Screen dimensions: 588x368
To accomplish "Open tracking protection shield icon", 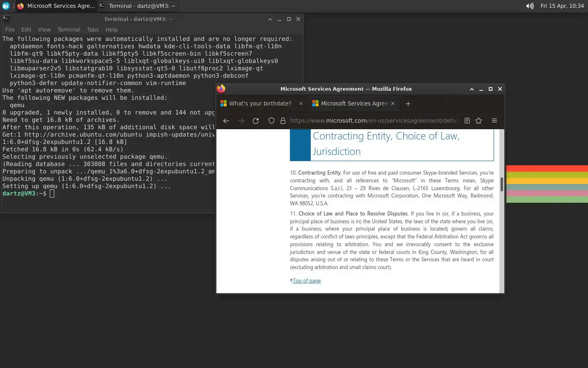I will [x=271, y=121].
